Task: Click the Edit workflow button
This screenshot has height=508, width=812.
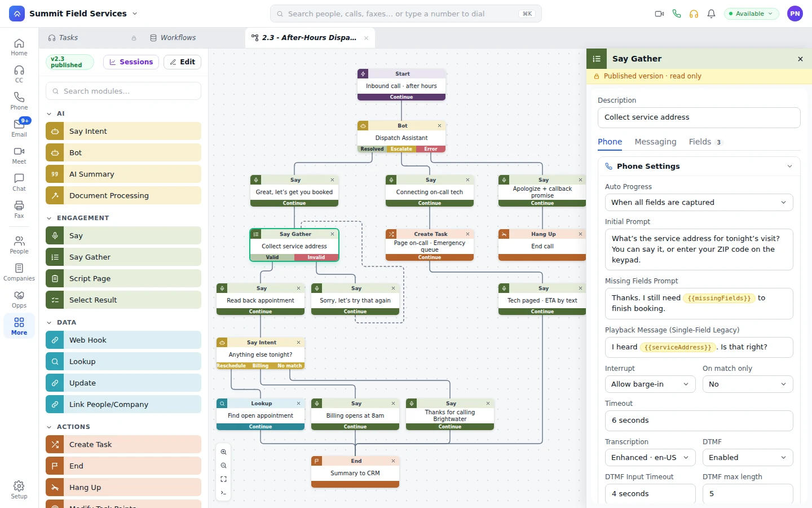Action: click(182, 62)
